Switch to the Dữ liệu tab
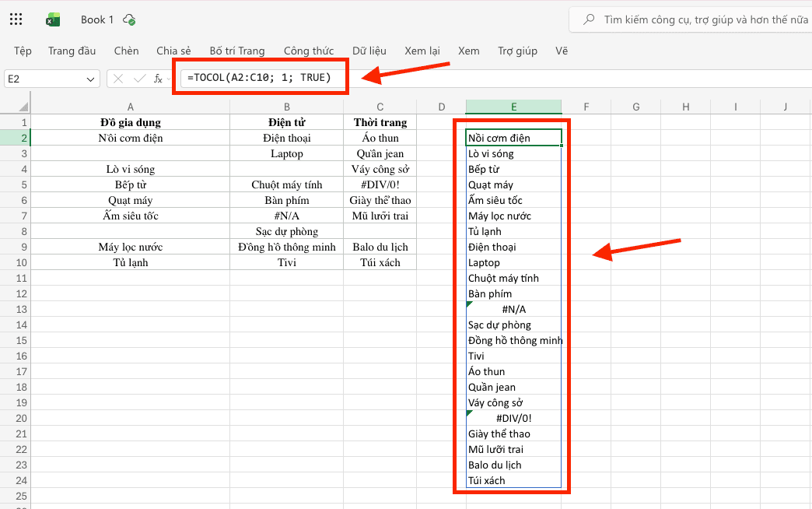This screenshot has width=812, height=509. coord(369,51)
